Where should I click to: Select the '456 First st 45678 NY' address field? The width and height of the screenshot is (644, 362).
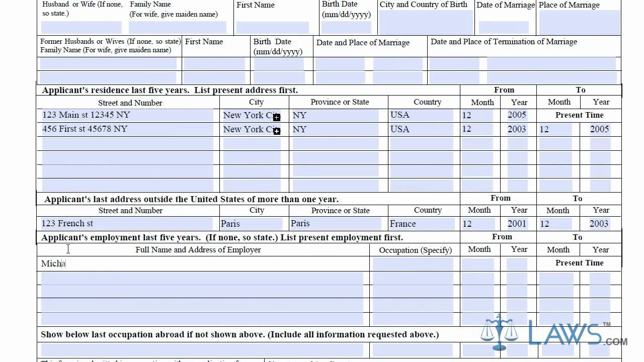[x=127, y=129]
